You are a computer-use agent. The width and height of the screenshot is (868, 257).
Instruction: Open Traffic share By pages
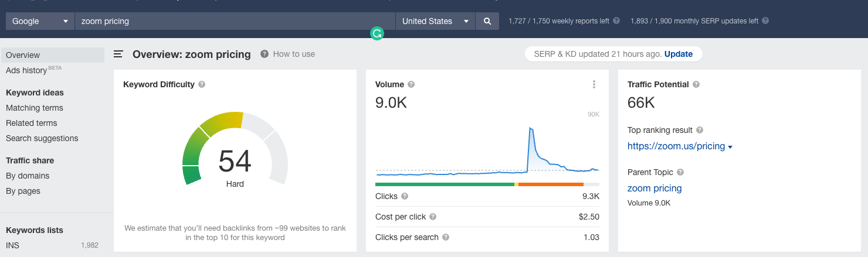[23, 191]
